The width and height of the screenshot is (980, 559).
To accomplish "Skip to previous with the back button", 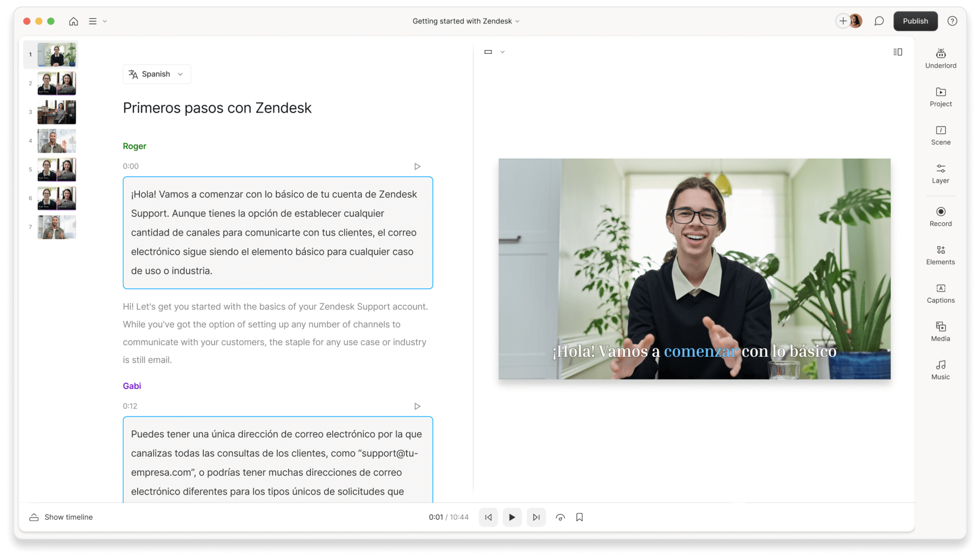I will [x=489, y=517].
